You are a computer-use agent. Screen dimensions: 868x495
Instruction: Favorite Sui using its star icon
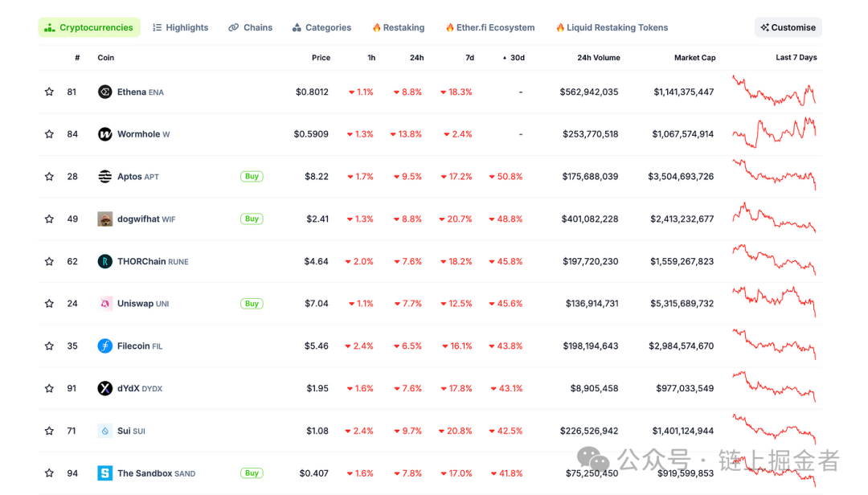tap(49, 432)
